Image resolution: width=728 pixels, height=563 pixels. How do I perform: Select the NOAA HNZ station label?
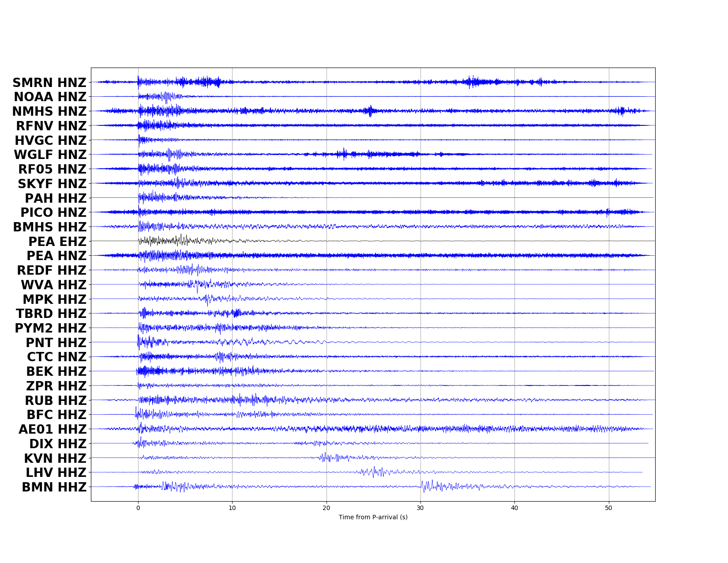point(50,97)
